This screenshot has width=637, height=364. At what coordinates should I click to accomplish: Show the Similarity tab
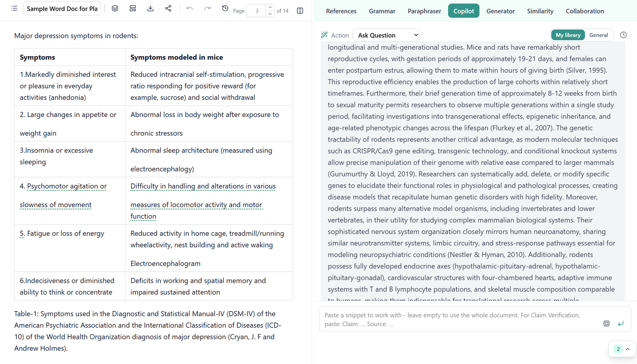pyautogui.click(x=540, y=11)
